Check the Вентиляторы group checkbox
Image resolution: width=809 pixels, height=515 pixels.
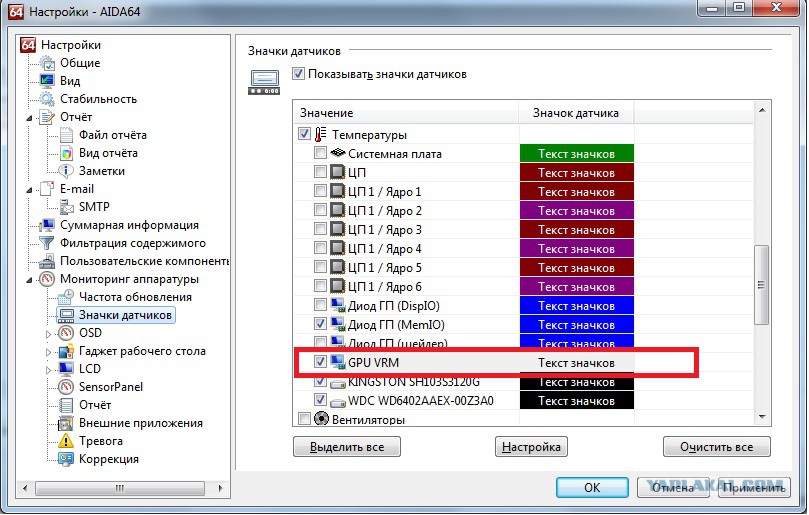(x=304, y=419)
